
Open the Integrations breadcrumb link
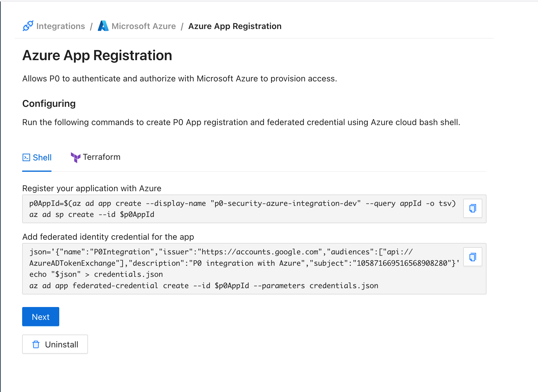coord(60,26)
